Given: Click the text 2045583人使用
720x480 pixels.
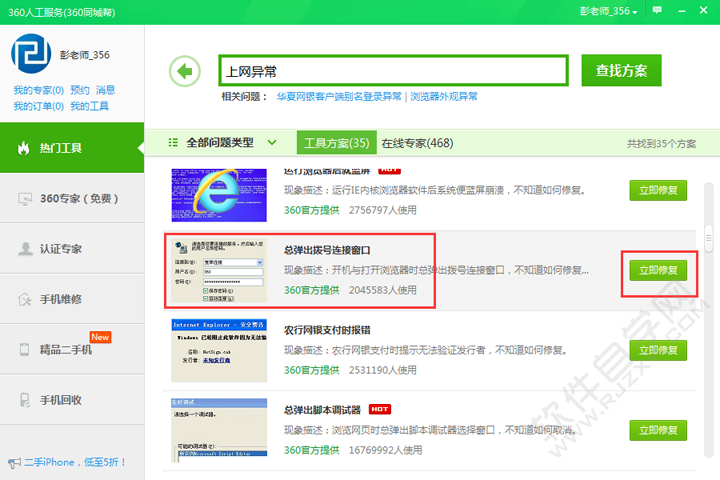Looking at the screenshot, I should point(383,290).
